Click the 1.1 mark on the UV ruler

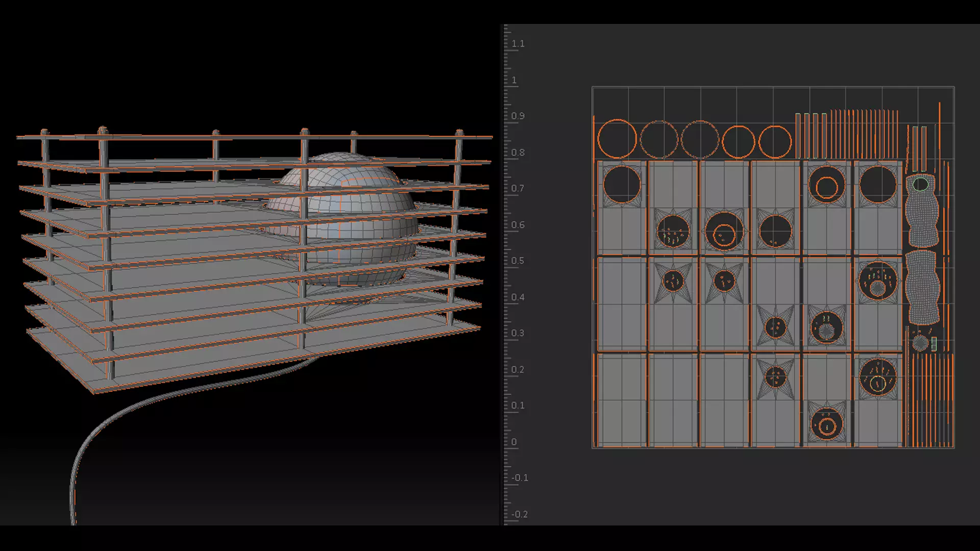(x=518, y=44)
